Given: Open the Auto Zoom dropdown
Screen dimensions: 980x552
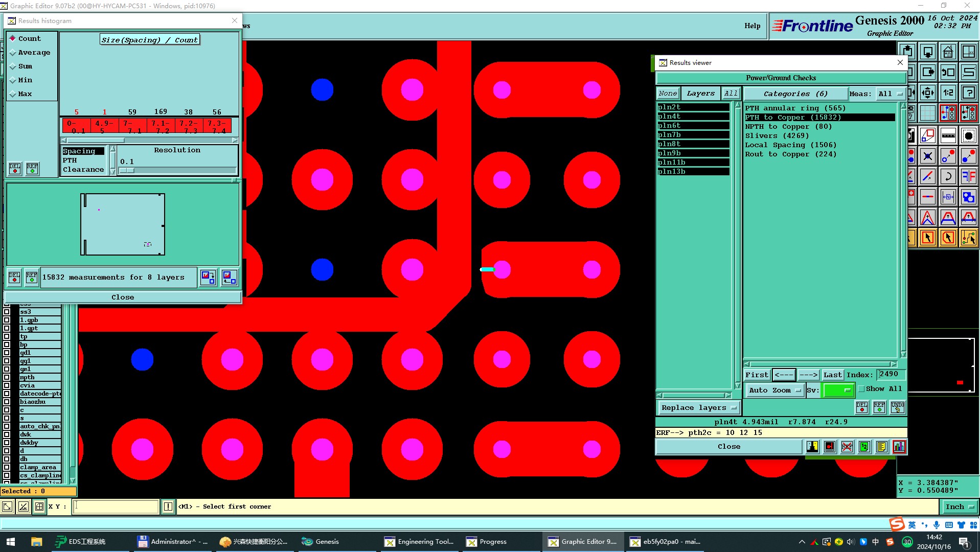Looking at the screenshot, I should click(774, 390).
